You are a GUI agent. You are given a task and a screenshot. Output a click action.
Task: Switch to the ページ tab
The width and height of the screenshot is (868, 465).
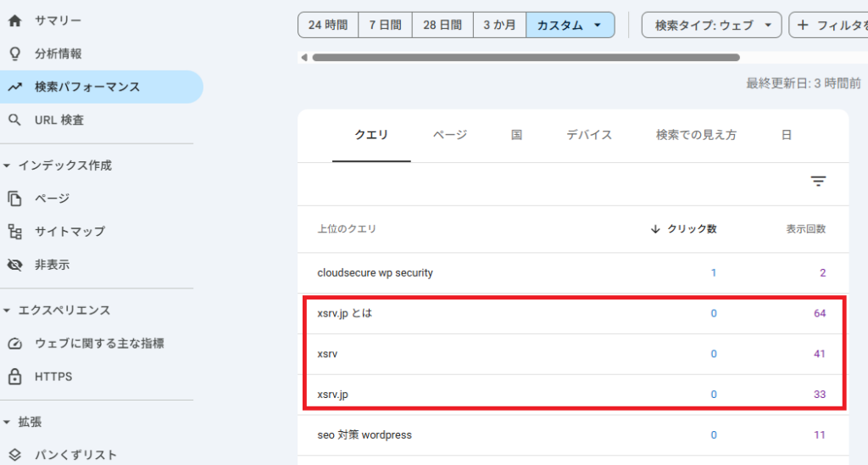pyautogui.click(x=449, y=135)
